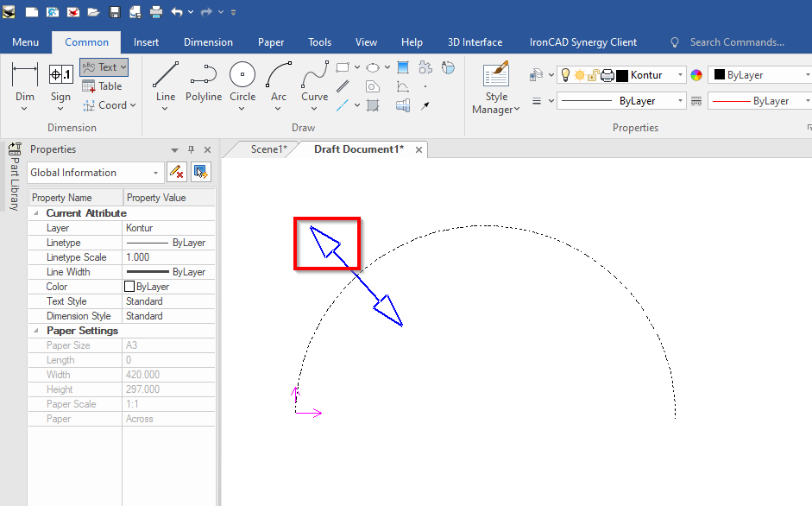Viewport: 812px width, 506px height.
Task: Insert a Table into the drawing
Action: (x=102, y=86)
